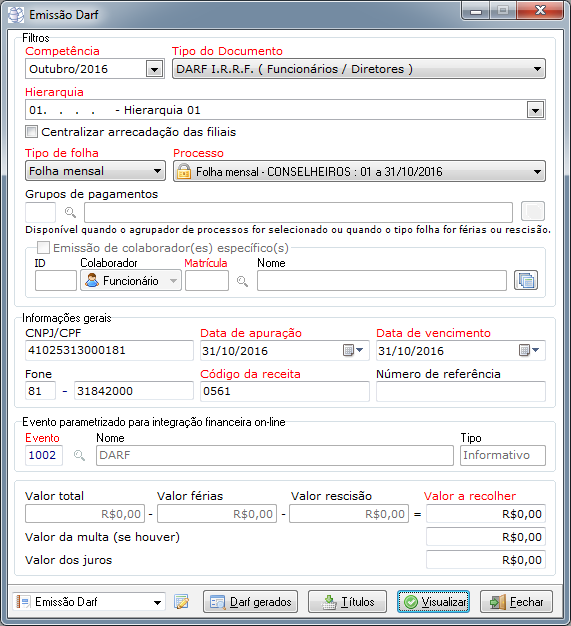Click the Grupos de pagamentos search magnifier icon

(x=70, y=212)
